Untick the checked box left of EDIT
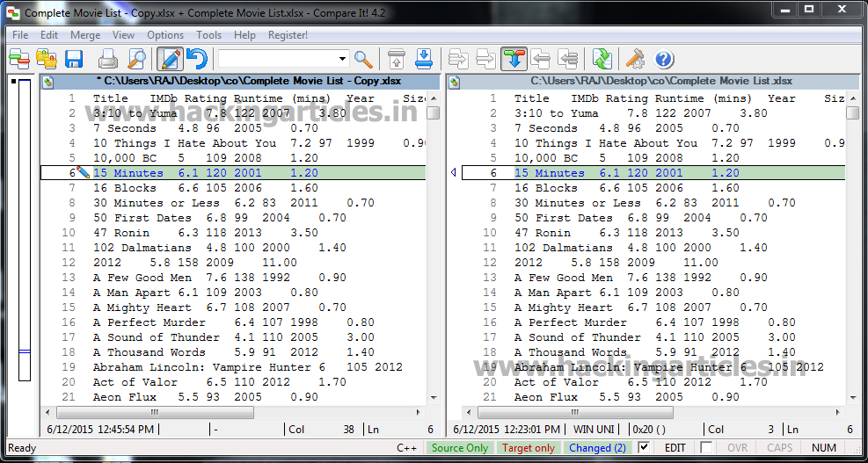This screenshot has height=463, width=868. pyautogui.click(x=643, y=447)
